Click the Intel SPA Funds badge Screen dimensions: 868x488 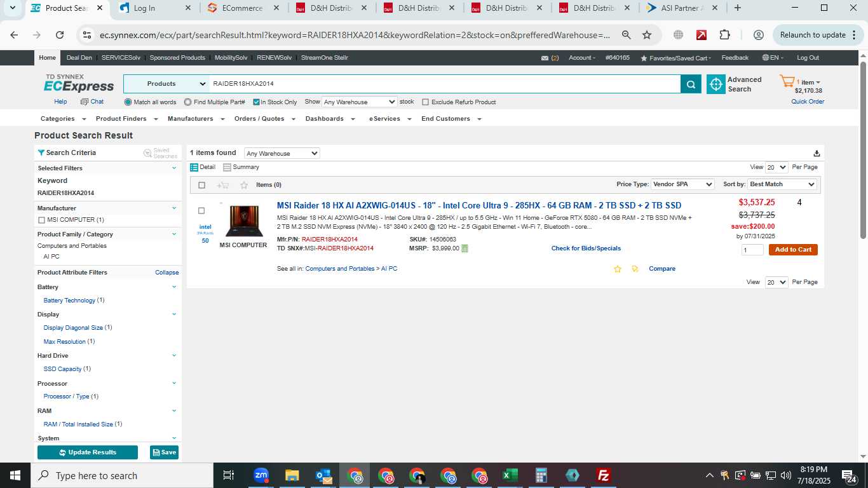click(205, 233)
